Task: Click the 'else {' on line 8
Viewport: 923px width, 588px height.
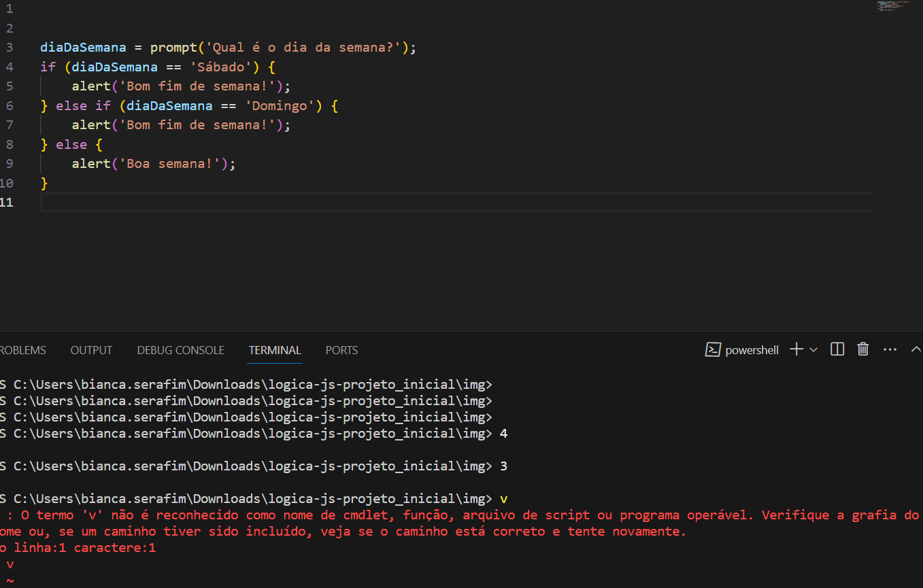Action: click(79, 145)
